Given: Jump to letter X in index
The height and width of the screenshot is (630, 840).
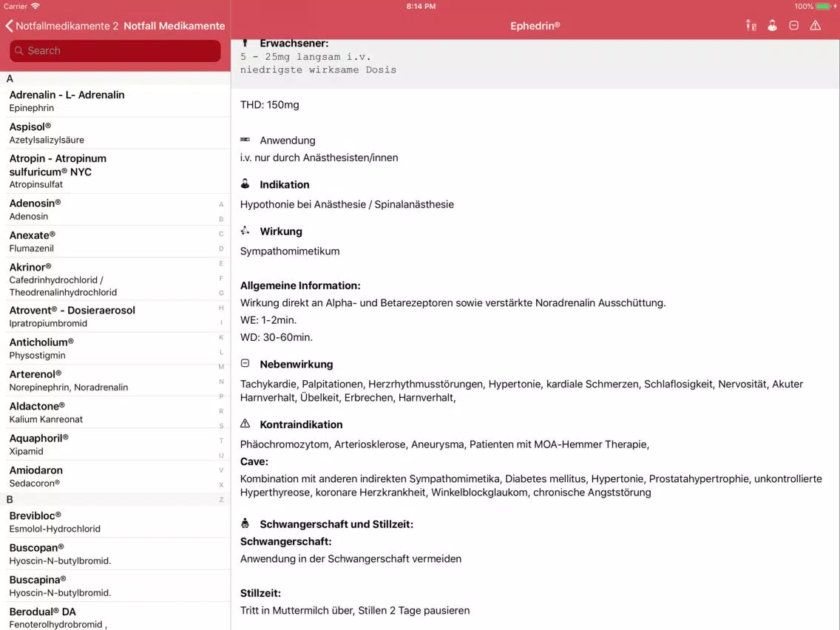Looking at the screenshot, I should pos(221,485).
